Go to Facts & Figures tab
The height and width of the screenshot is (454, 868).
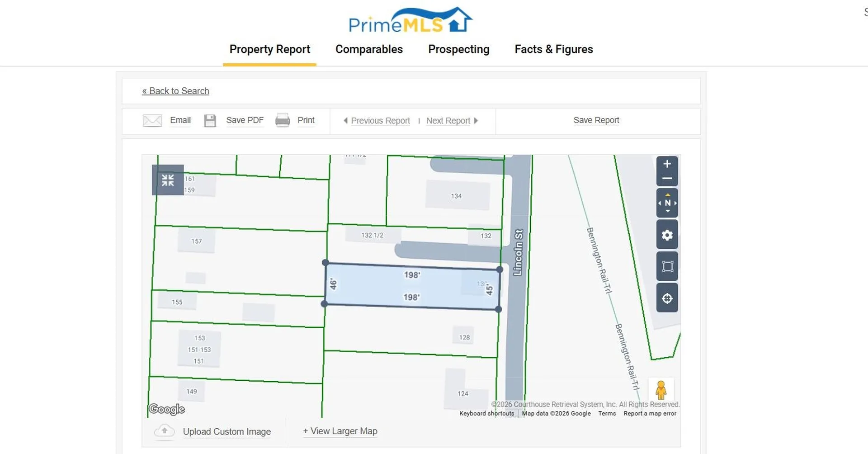tap(553, 49)
